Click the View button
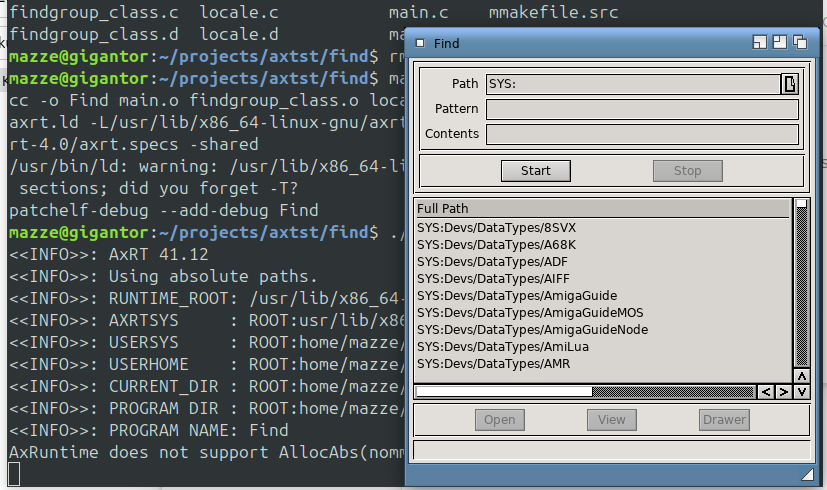The width and height of the screenshot is (827, 490). (611, 420)
